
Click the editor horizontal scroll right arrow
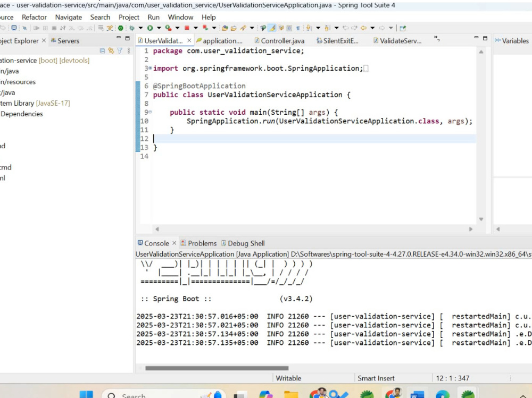click(x=471, y=229)
